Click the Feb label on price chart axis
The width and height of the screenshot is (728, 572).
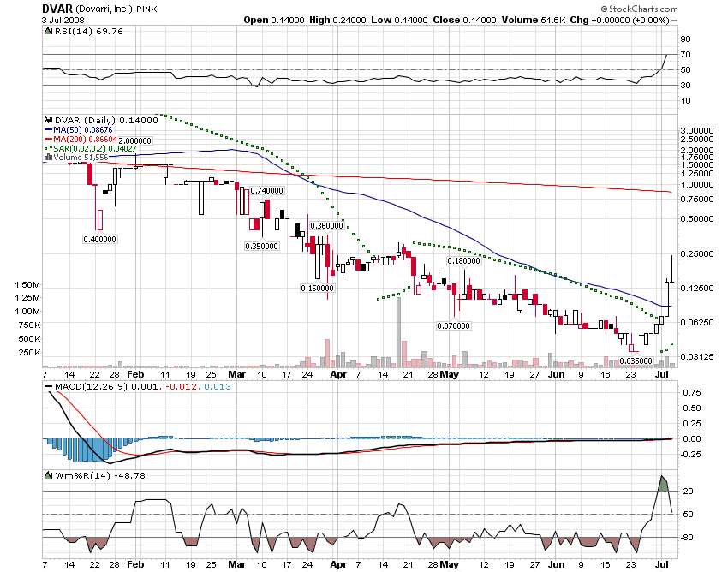[x=135, y=374]
